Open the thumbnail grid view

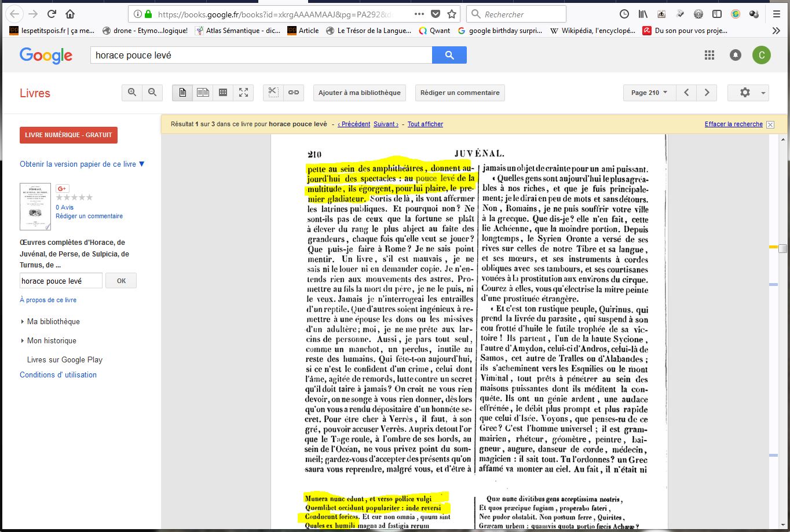point(223,93)
